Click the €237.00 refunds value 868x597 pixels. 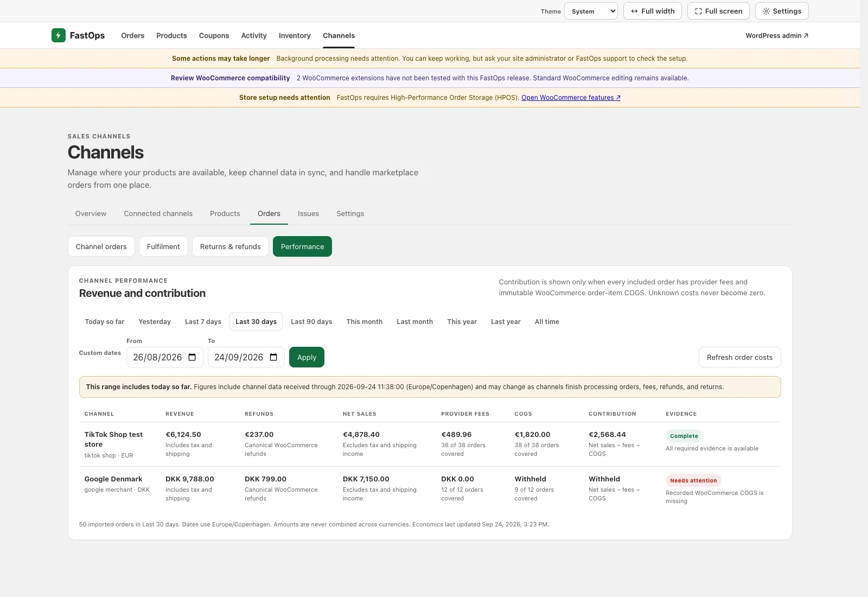(259, 435)
